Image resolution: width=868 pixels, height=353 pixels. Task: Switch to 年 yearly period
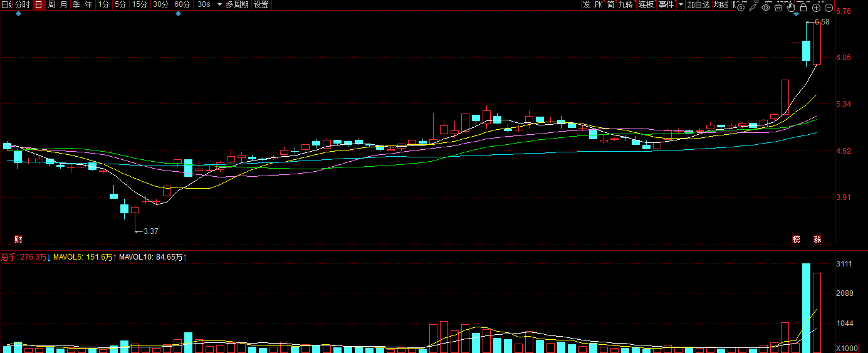[89, 4]
